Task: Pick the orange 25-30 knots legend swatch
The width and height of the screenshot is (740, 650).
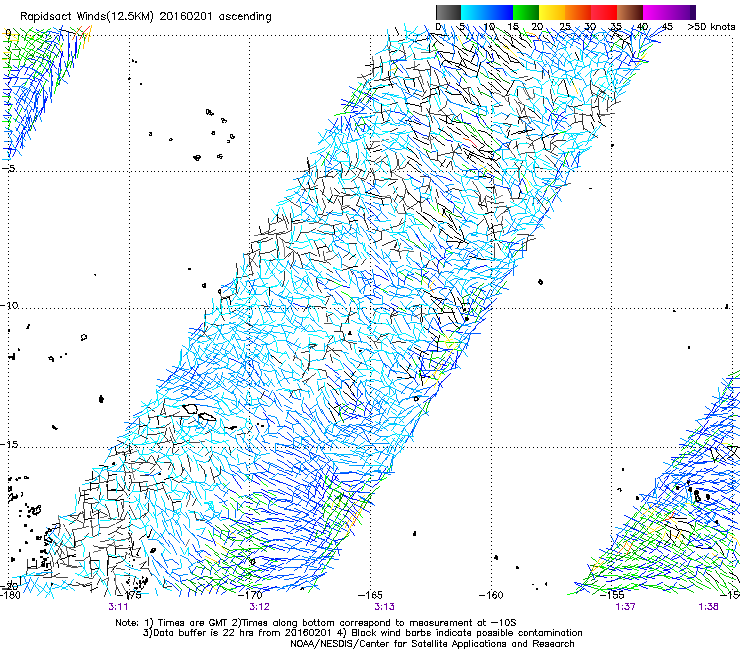Action: [578, 12]
